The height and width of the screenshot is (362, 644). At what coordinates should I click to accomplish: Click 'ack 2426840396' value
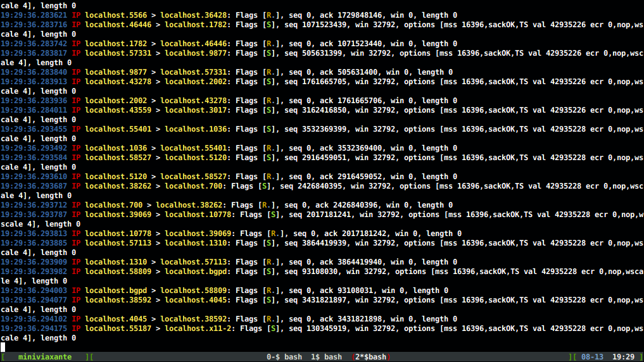(346, 205)
